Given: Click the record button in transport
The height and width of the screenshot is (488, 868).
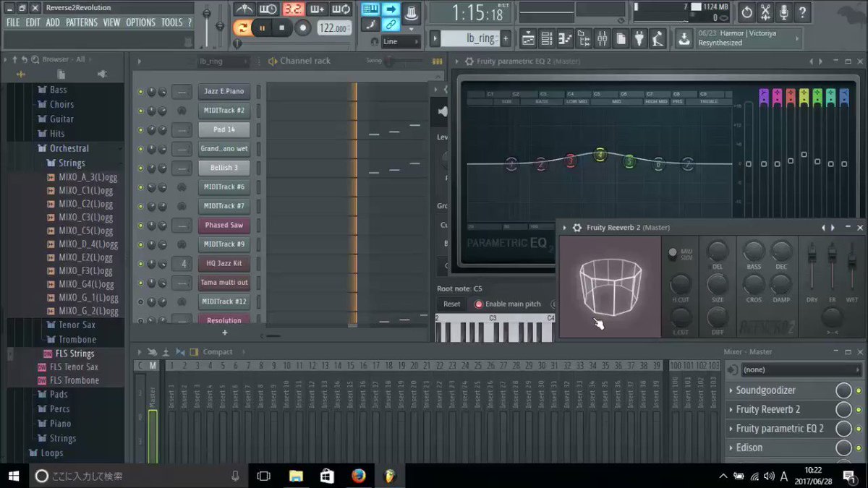Looking at the screenshot, I should click(x=303, y=27).
